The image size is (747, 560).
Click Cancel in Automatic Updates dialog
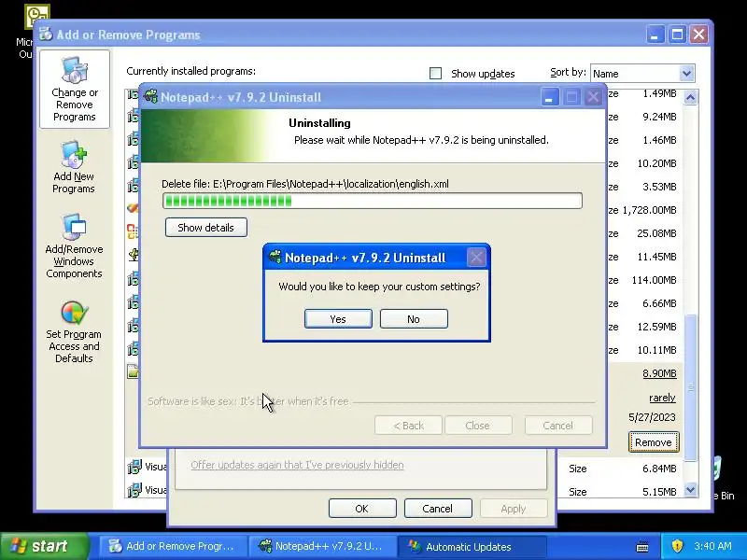(x=437, y=508)
